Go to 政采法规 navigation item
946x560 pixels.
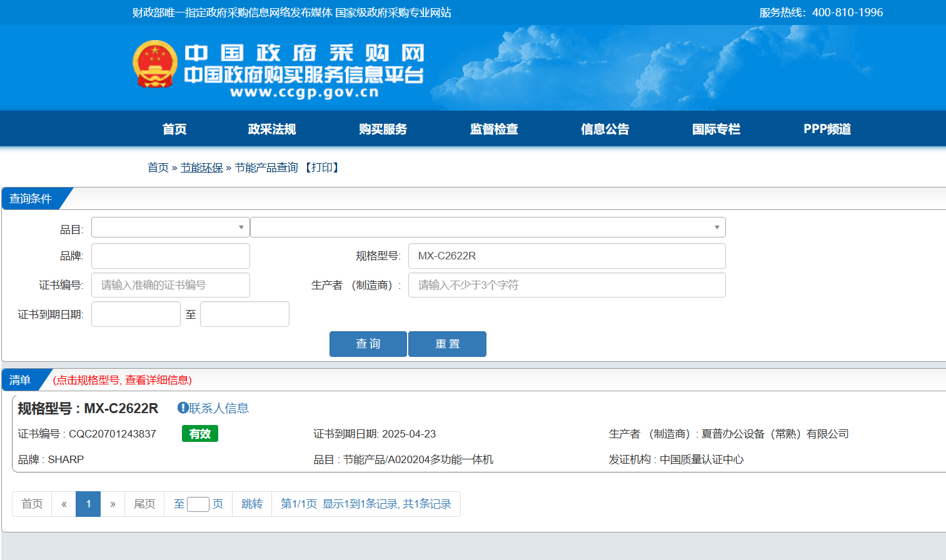point(272,129)
